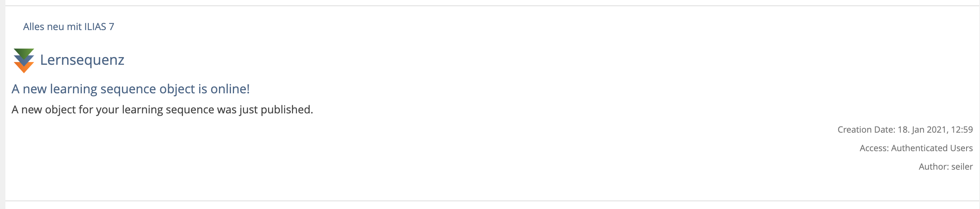Click the author name "seiler"
980x209 pixels.
click(x=961, y=167)
